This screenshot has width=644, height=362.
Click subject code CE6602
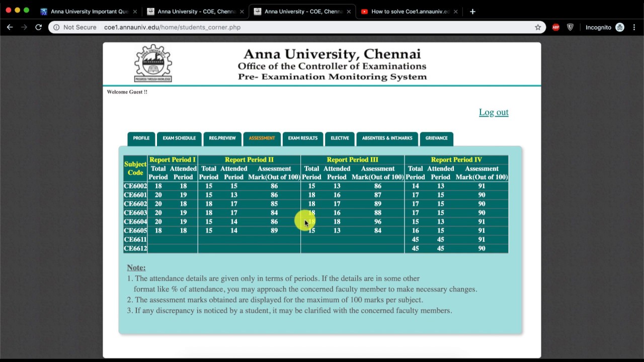point(135,204)
